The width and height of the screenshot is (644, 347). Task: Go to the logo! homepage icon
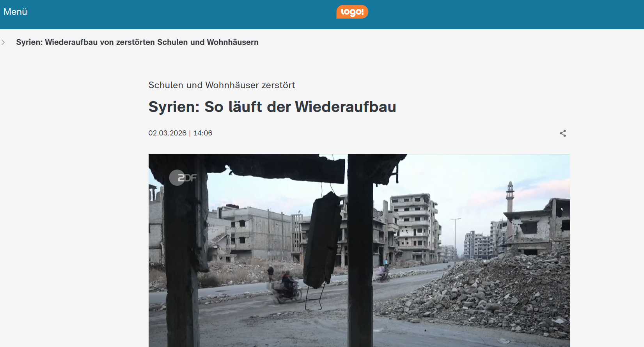click(352, 12)
